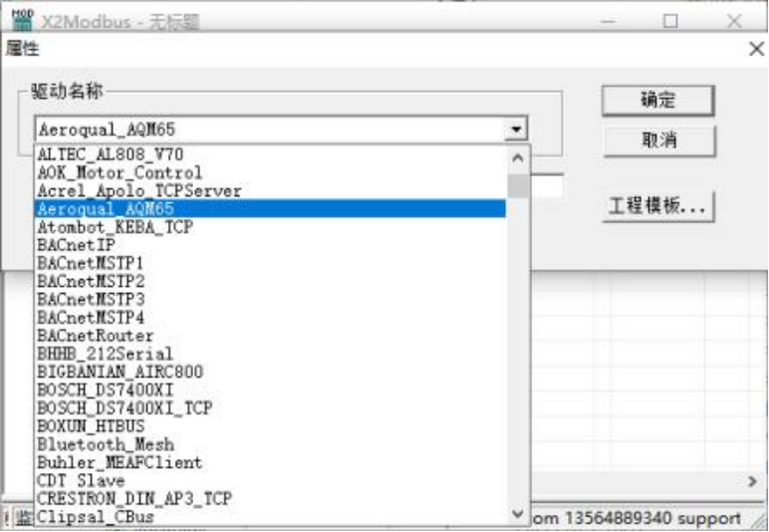The width and height of the screenshot is (769, 532).
Task: Choose BACnetMSTP2 from the list
Action: (x=271, y=282)
